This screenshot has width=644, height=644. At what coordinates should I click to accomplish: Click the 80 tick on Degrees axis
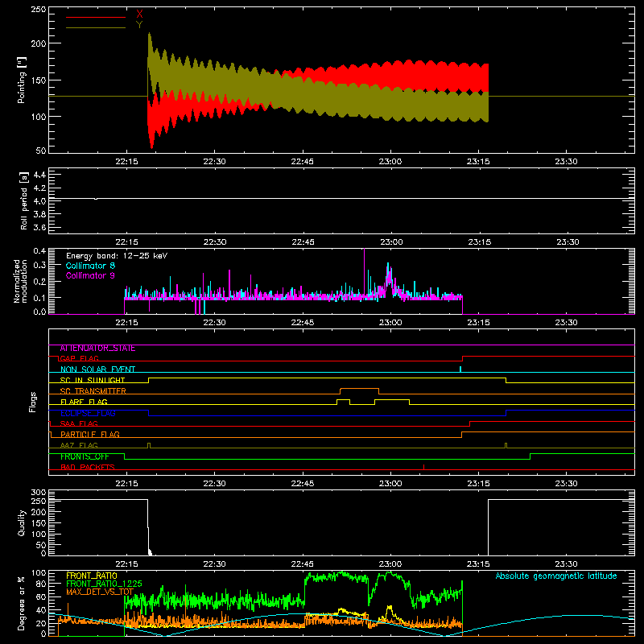[42, 584]
